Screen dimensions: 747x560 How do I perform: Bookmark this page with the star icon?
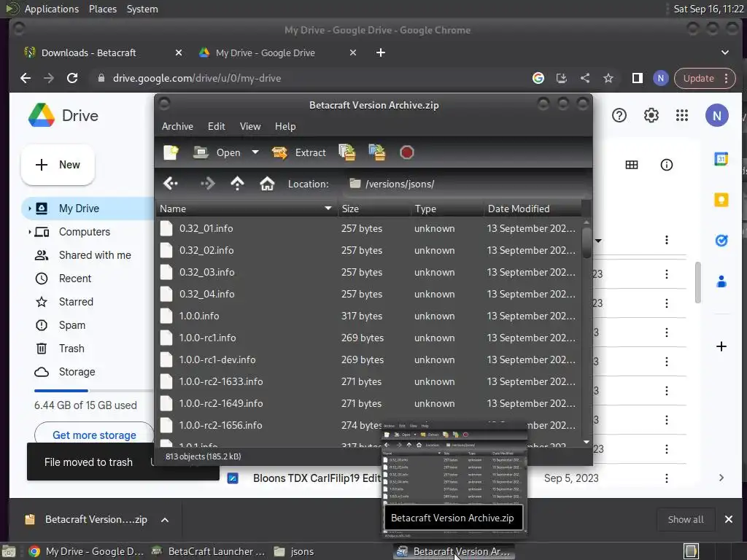tap(608, 78)
